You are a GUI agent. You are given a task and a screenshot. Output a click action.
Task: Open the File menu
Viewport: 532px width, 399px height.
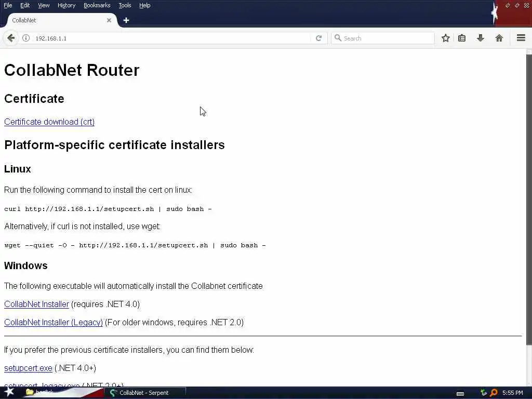[x=8, y=5]
